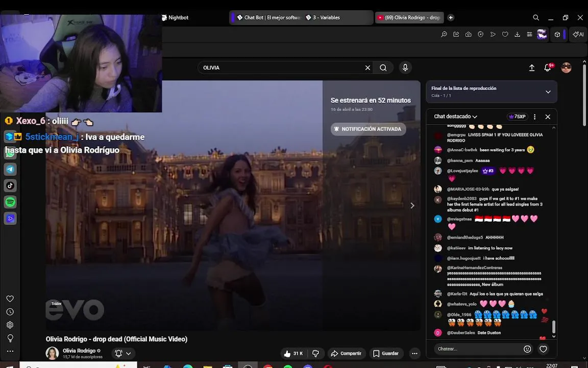Open the ad blocker shield icon

click(481, 34)
